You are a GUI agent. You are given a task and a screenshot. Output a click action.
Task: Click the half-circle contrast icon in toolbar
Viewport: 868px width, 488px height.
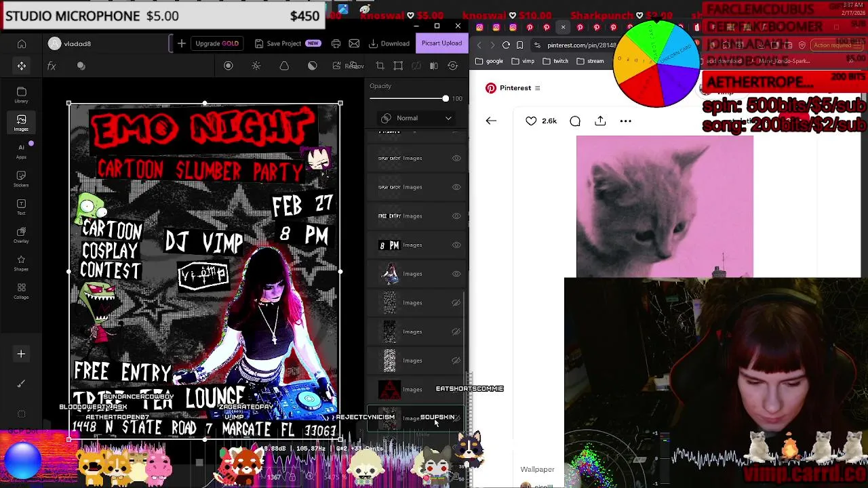[313, 66]
